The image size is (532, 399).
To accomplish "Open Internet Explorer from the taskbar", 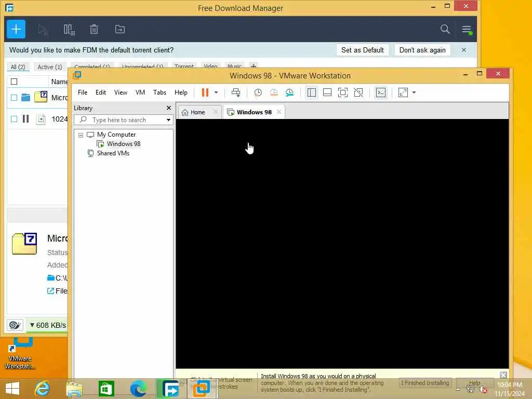I will coord(43,389).
